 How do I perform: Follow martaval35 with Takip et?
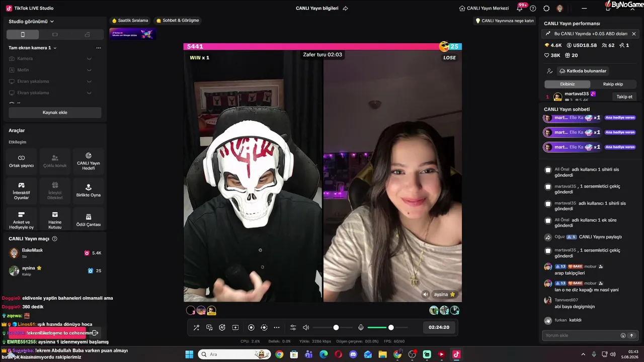[x=624, y=97]
